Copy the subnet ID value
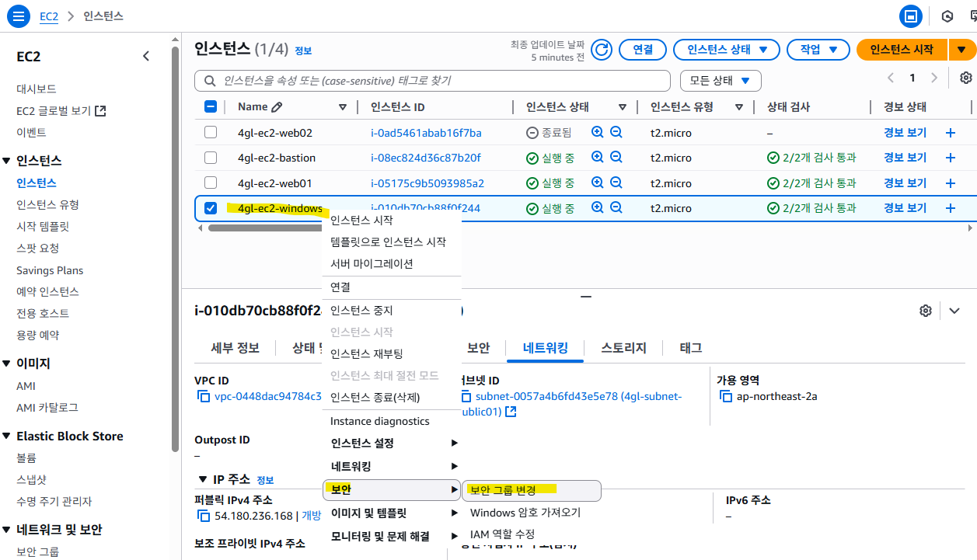977x560 pixels. [467, 397]
